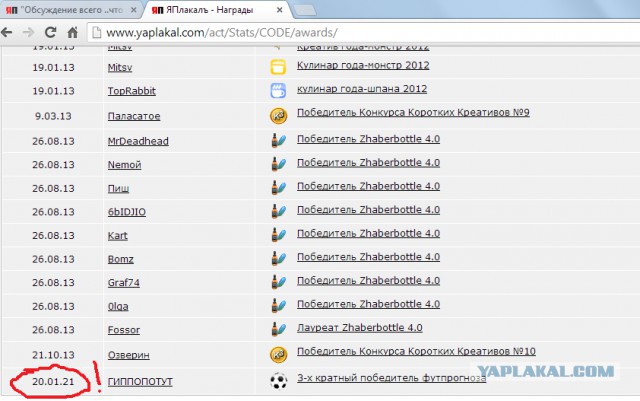Open the "Кулинар года-монстр 2012" award link
640x401 pixels.
[363, 65]
